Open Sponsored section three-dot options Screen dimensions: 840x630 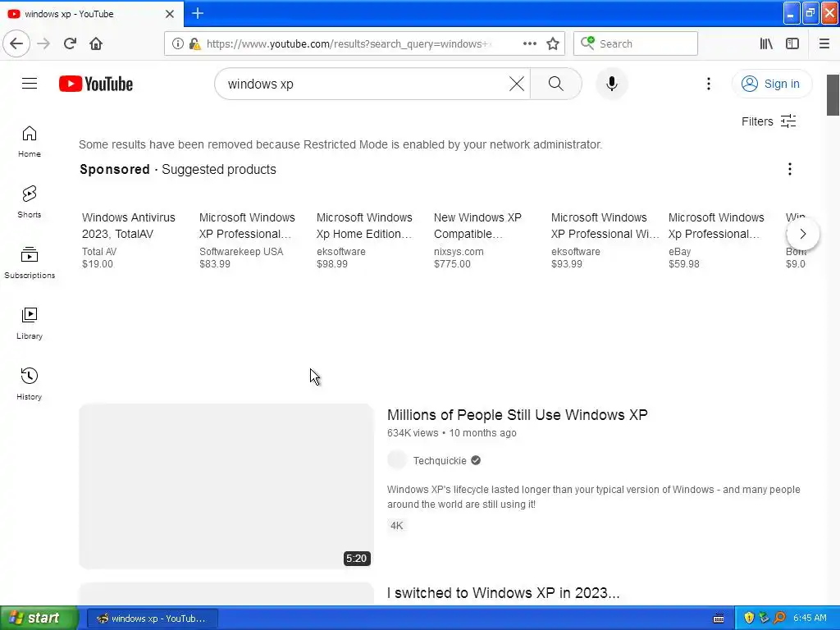pyautogui.click(x=790, y=169)
